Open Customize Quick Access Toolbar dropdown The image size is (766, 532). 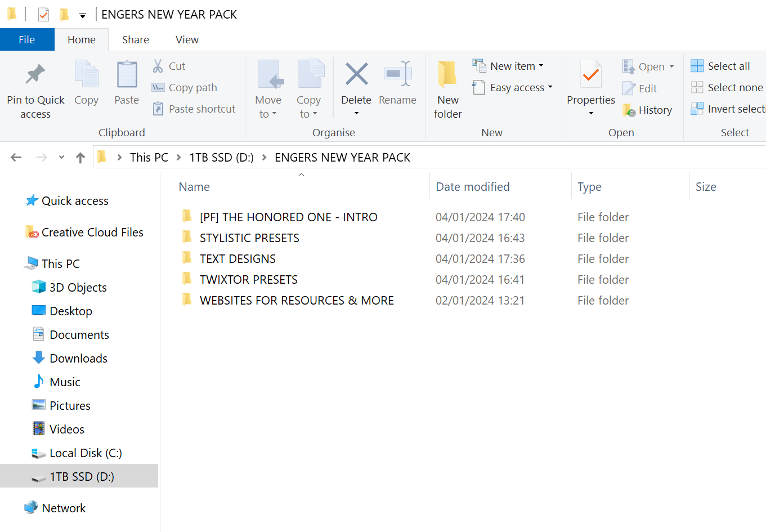pyautogui.click(x=83, y=15)
